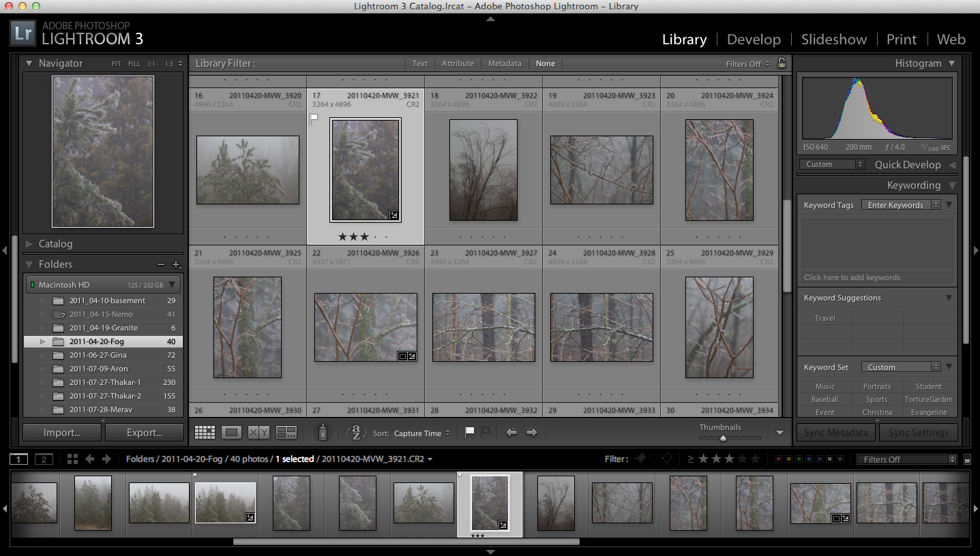Toggle the filmstrip filter switch
This screenshot has height=556, width=980.
[967, 460]
